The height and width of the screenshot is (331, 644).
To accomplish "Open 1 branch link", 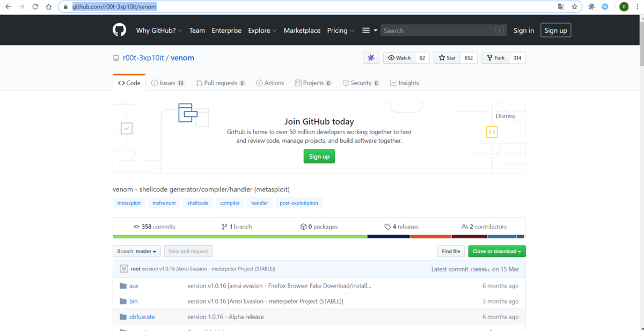I will coord(237,226).
